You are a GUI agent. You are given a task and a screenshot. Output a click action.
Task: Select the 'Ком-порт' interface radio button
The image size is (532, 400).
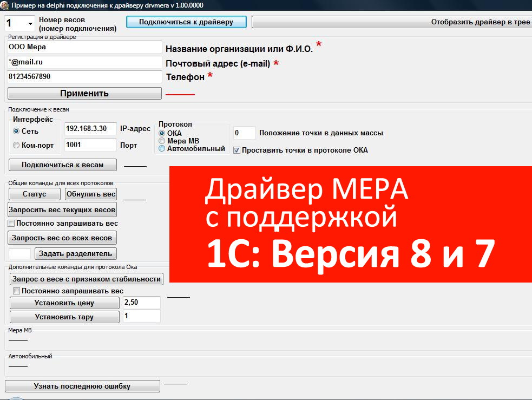16,145
